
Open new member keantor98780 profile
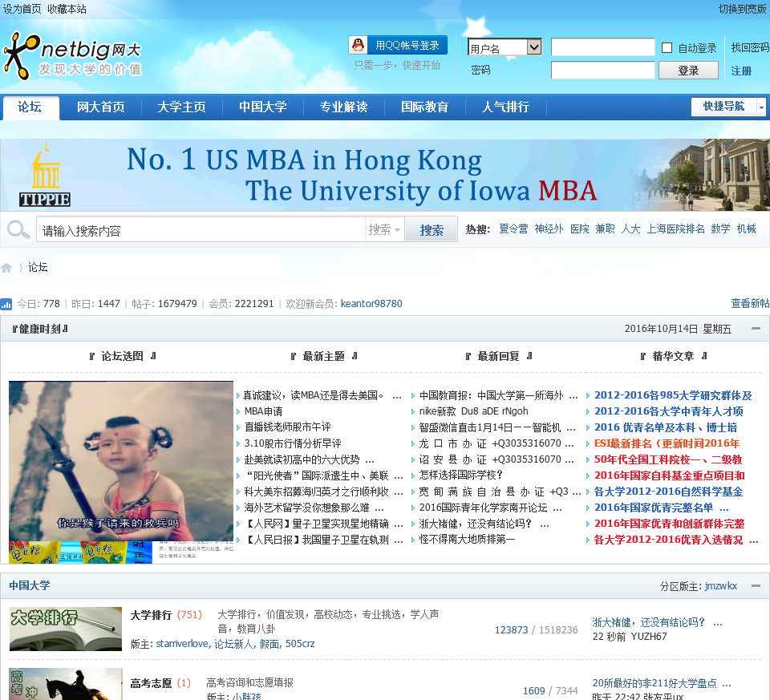click(371, 304)
